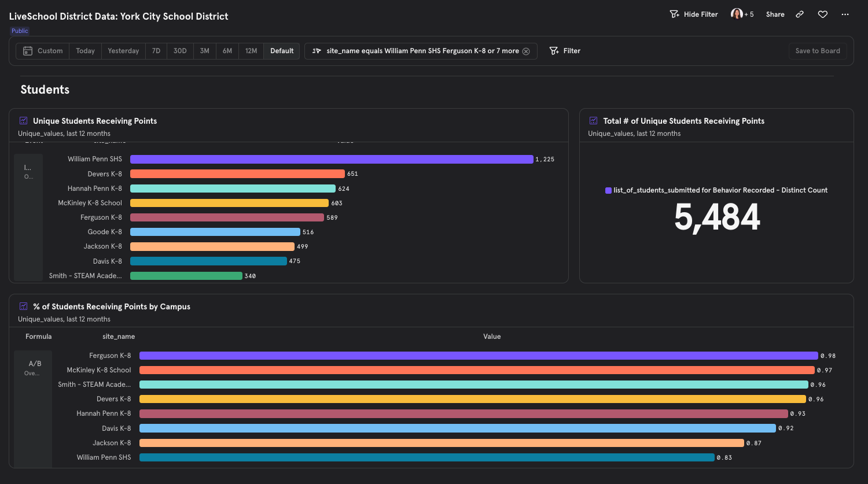Open the site_name equals filter chip
This screenshot has width=868, height=484.
(x=421, y=51)
